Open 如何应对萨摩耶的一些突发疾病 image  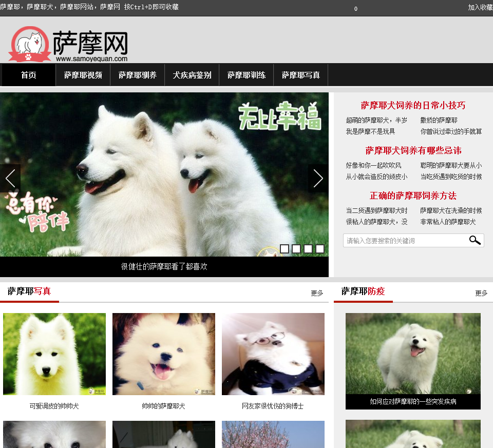click(x=413, y=354)
